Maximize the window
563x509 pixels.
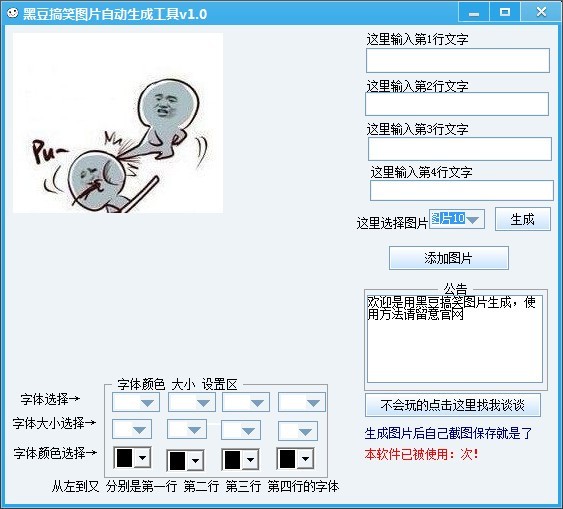504,12
